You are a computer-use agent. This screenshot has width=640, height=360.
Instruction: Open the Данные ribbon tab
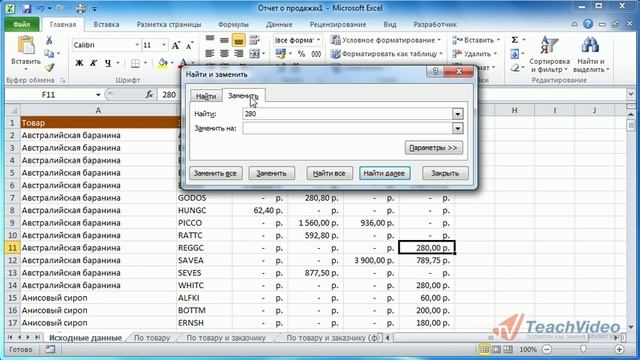pos(279,24)
